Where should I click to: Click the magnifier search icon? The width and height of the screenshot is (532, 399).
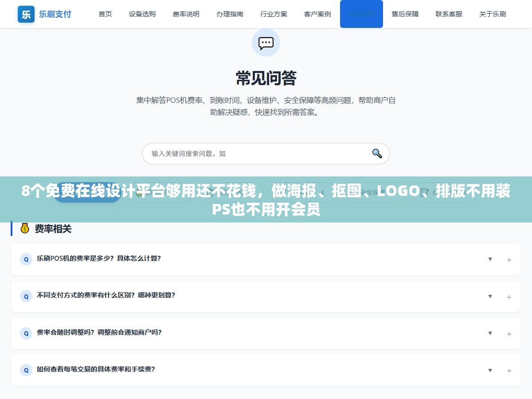377,153
